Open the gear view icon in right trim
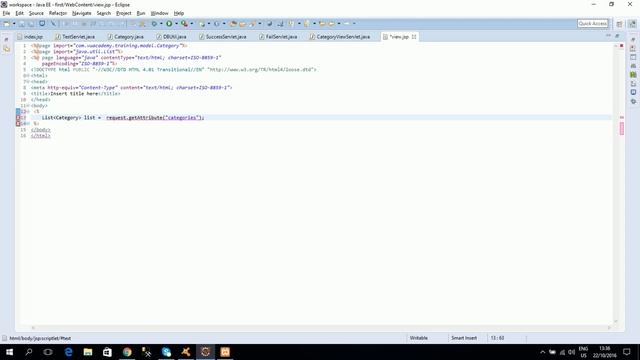This screenshot has width=640, height=360. [x=633, y=101]
